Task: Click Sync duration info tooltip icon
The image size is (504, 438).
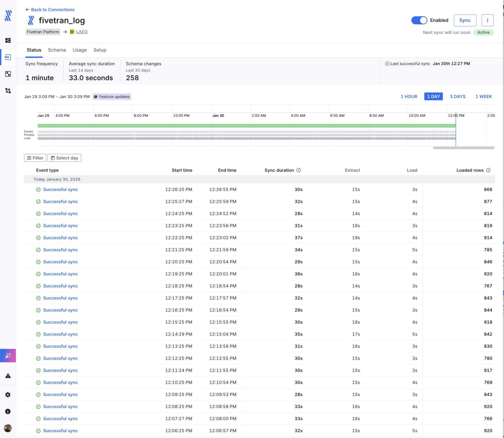Action: point(299,170)
